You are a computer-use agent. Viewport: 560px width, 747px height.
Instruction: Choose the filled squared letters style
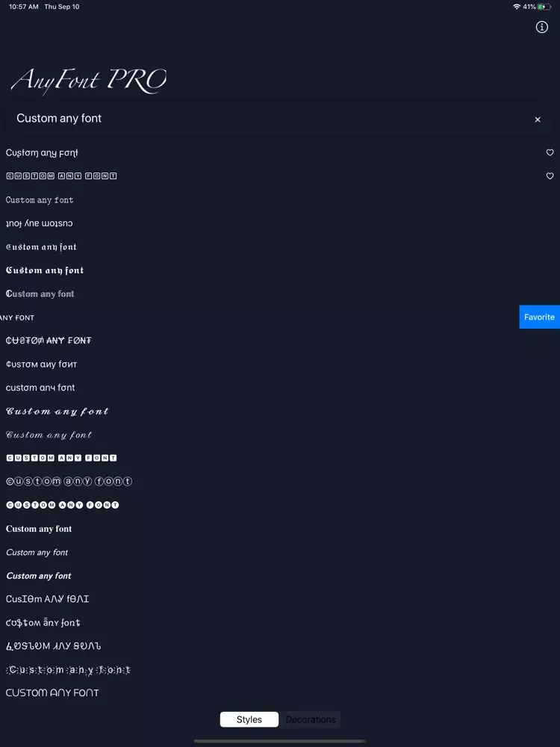(x=61, y=458)
